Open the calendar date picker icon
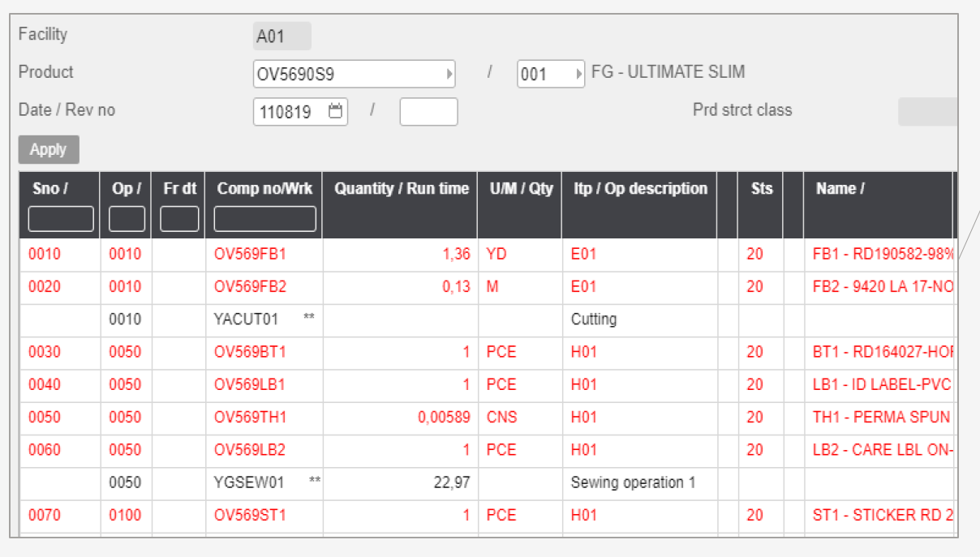This screenshot has width=980, height=557. pos(336,112)
